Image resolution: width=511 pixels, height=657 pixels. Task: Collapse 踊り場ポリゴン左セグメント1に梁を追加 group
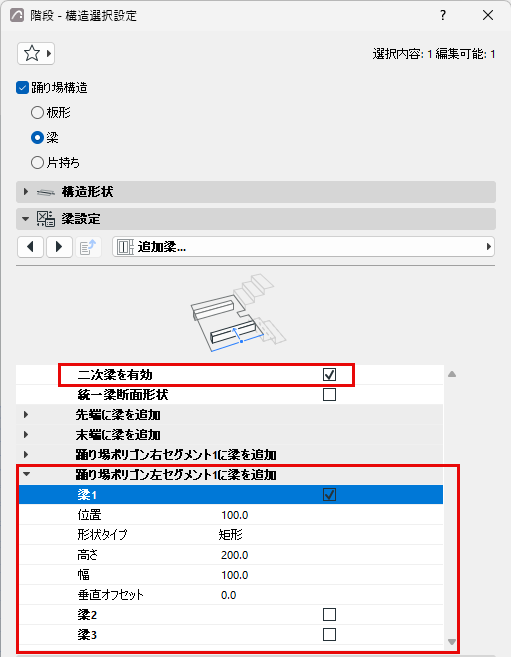[26, 474]
